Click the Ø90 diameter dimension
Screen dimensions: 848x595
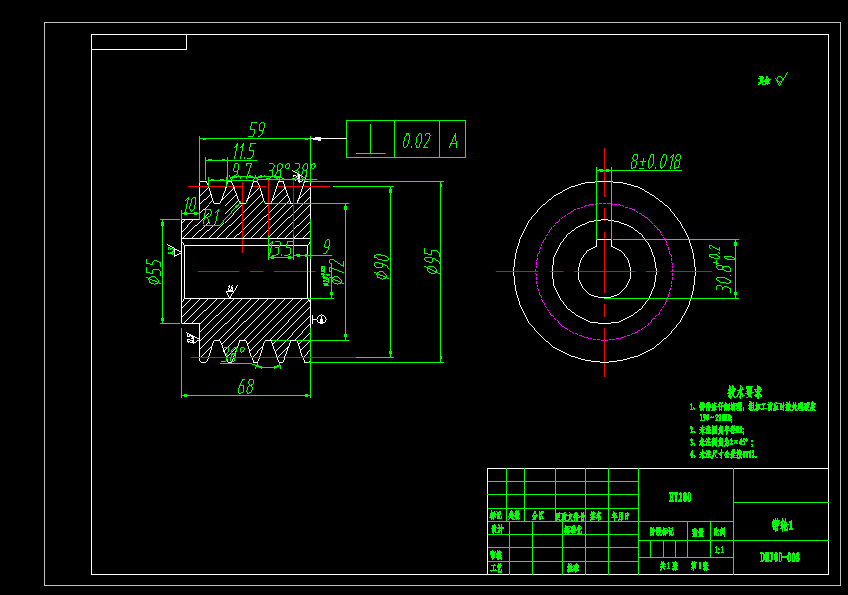pyautogui.click(x=382, y=267)
